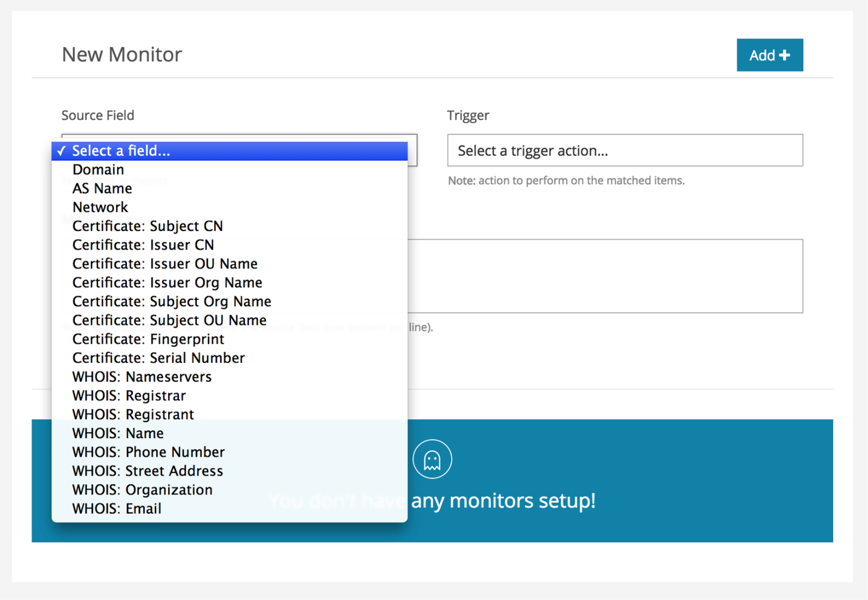Screen dimensions: 868x600
Task: Choose 'Select a field...' option
Action: [x=229, y=151]
